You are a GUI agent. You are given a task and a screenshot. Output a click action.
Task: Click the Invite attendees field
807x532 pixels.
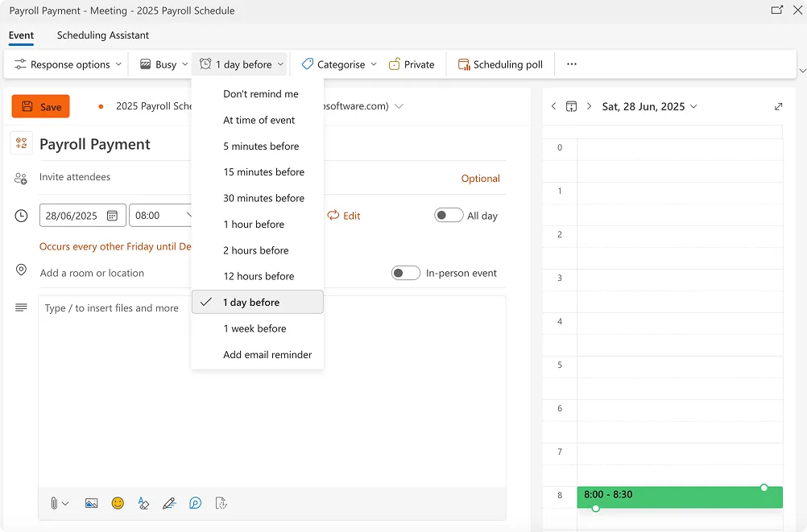tap(242, 177)
